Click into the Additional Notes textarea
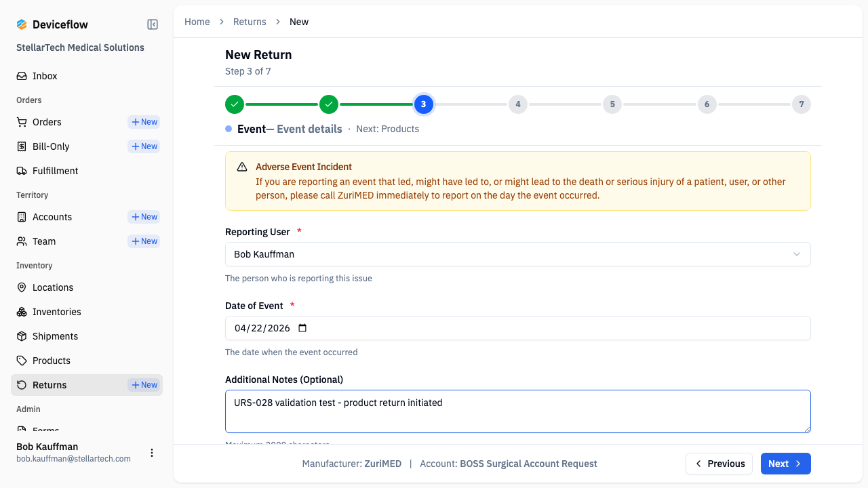This screenshot has height=488, width=868. pos(518,411)
